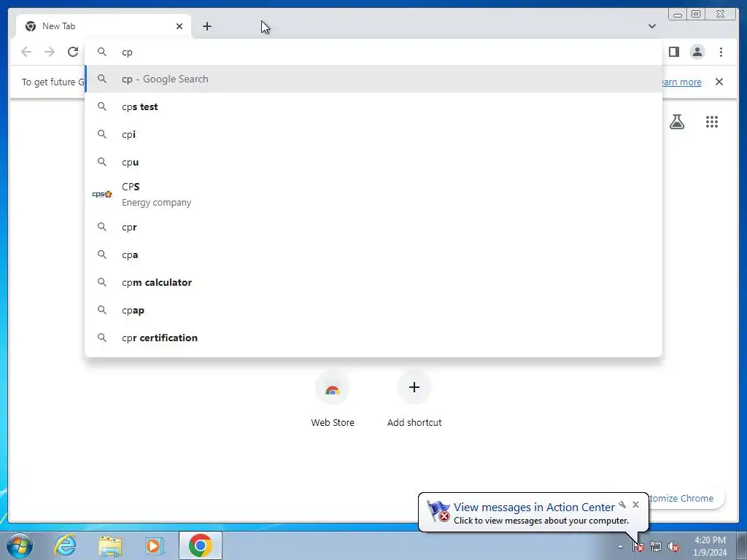Click the CPS energy logo icon
This screenshot has width=747, height=560.
(102, 194)
